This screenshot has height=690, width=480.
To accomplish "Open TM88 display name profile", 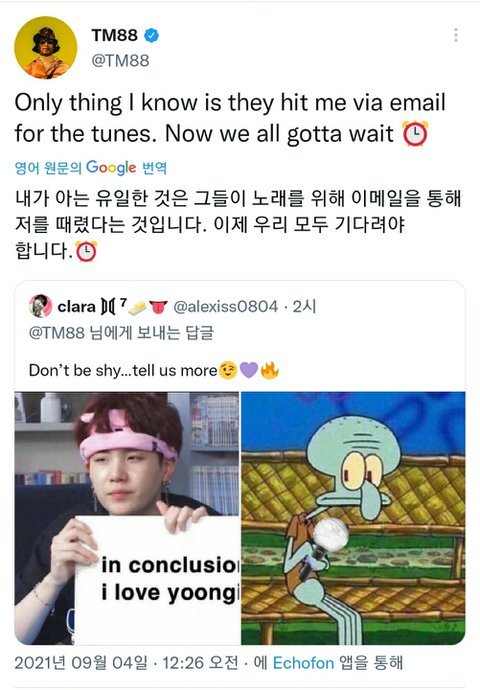I will point(114,35).
